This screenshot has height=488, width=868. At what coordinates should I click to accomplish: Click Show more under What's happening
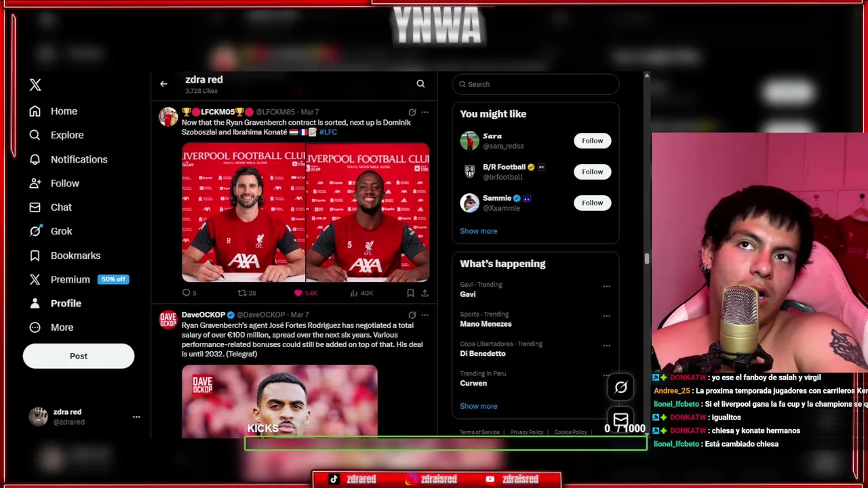coord(479,406)
